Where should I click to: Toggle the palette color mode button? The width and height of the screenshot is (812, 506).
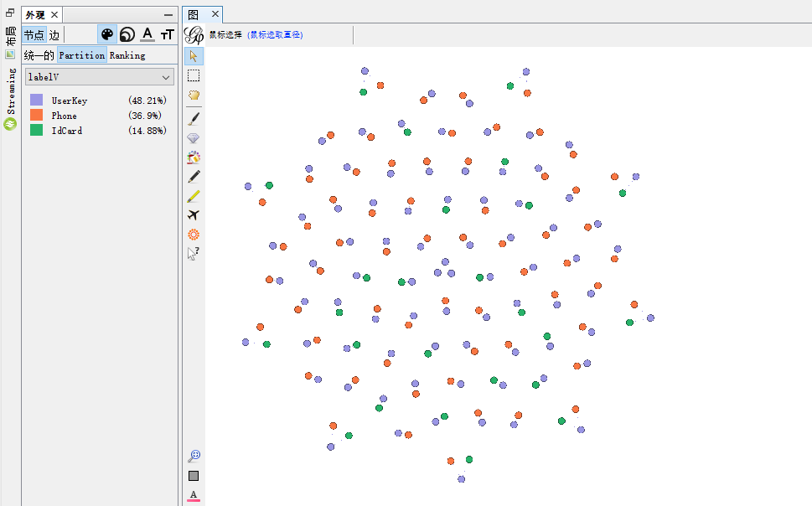(107, 34)
